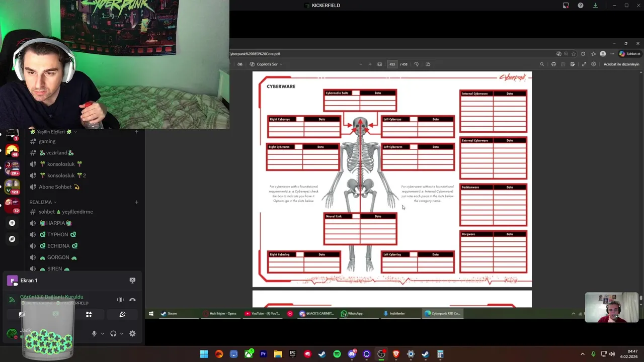Screen dimensions: 644x362
Task: Add a server in Discord sidebar
Action: 12,223
